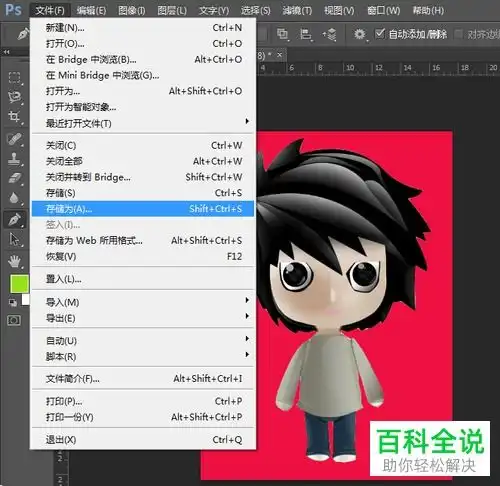Open the 视图(V) menu

point(339,11)
